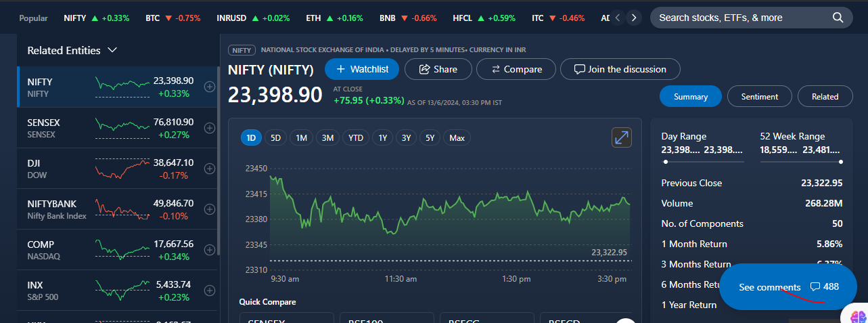Screen dimensions: 868x323
Task: Expand the chart to full screen
Action: pos(621,137)
